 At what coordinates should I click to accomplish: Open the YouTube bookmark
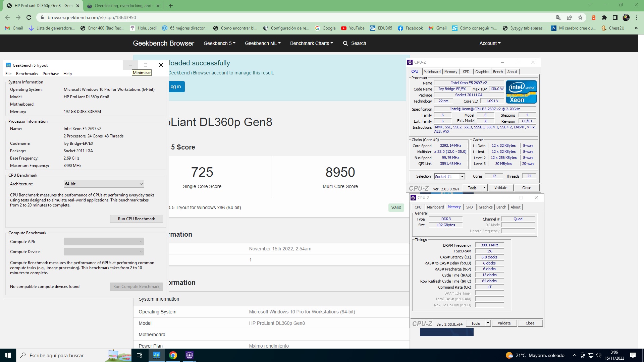pos(353,28)
